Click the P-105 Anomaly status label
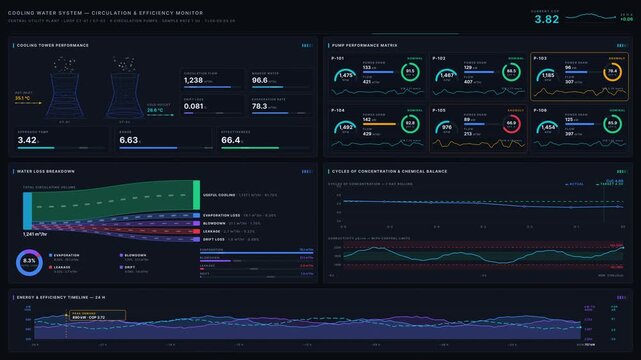 tap(515, 110)
